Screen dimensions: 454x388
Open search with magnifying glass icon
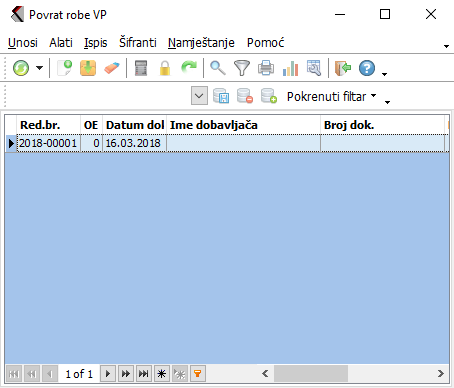[x=218, y=68]
